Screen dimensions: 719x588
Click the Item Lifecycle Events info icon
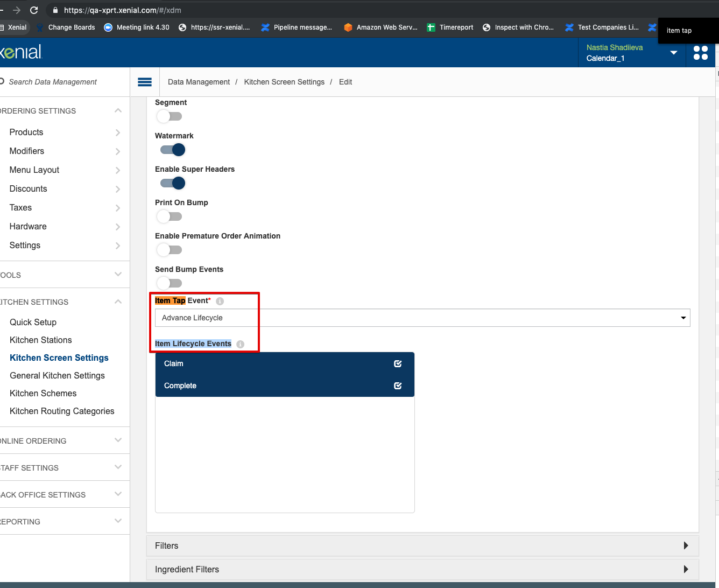click(240, 344)
